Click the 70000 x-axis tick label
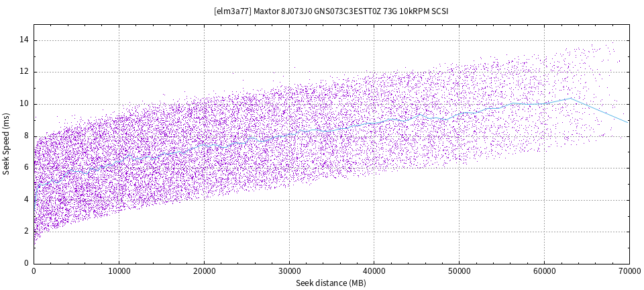Viewport: 644px width, 290px height. pos(629,271)
